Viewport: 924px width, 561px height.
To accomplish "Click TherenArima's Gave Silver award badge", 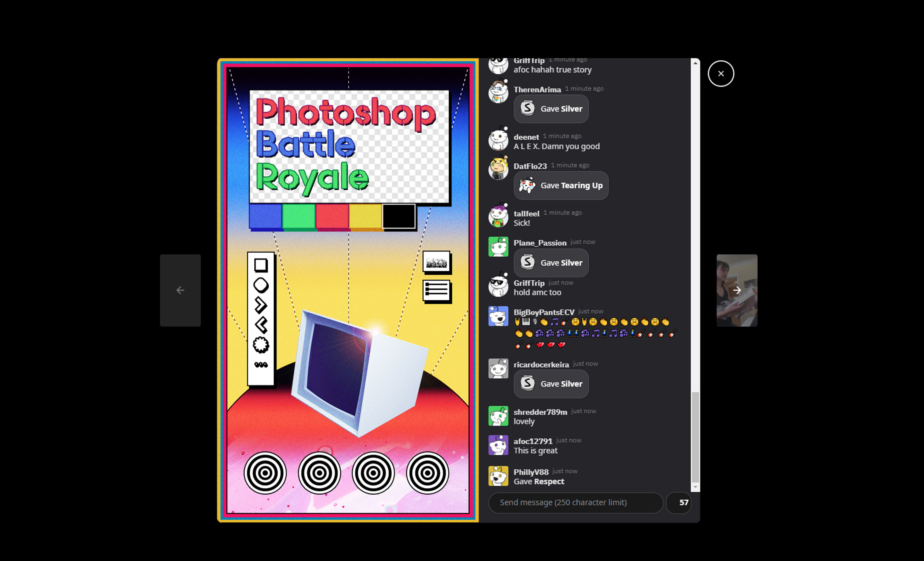I will coord(551,109).
